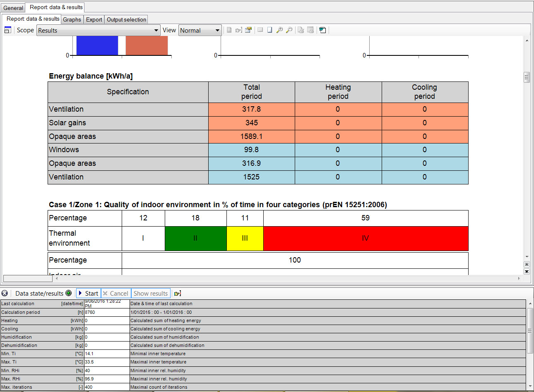The image size is (534, 392).
Task: Click the properties icon in report toolbar
Action: pos(248,30)
